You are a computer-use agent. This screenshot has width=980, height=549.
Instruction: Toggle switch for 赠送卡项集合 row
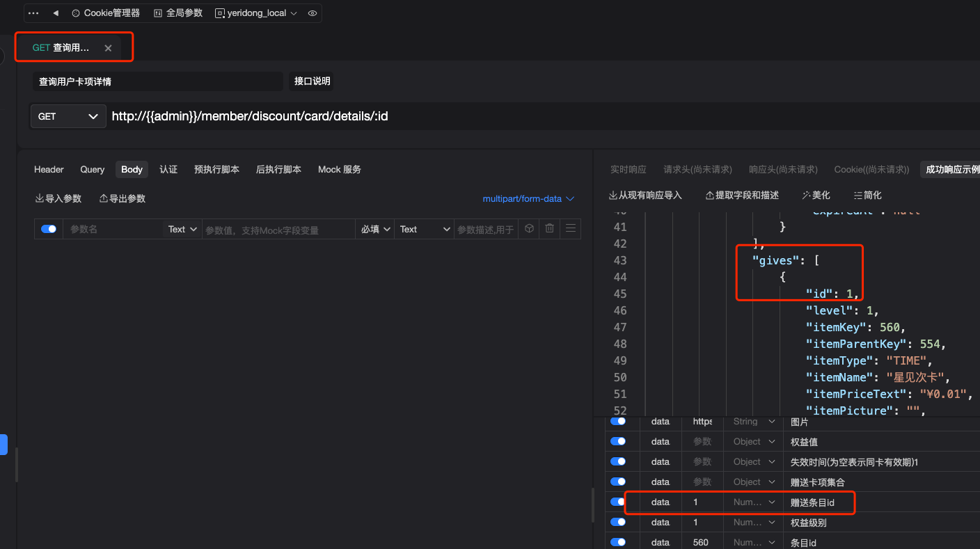coord(617,482)
